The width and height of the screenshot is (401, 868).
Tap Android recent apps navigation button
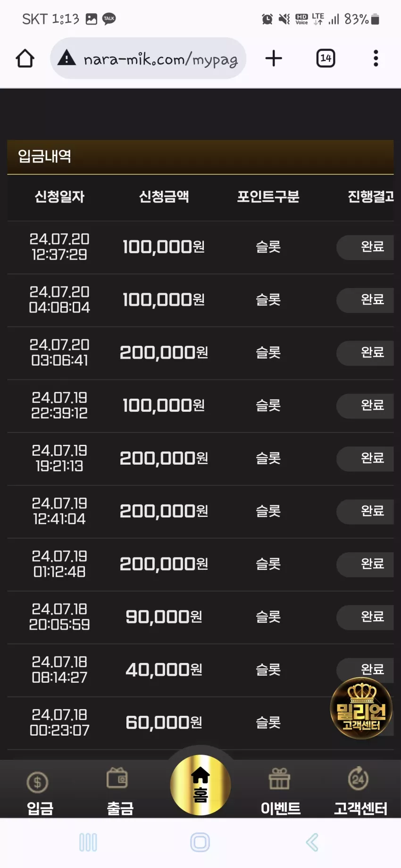tap(88, 842)
